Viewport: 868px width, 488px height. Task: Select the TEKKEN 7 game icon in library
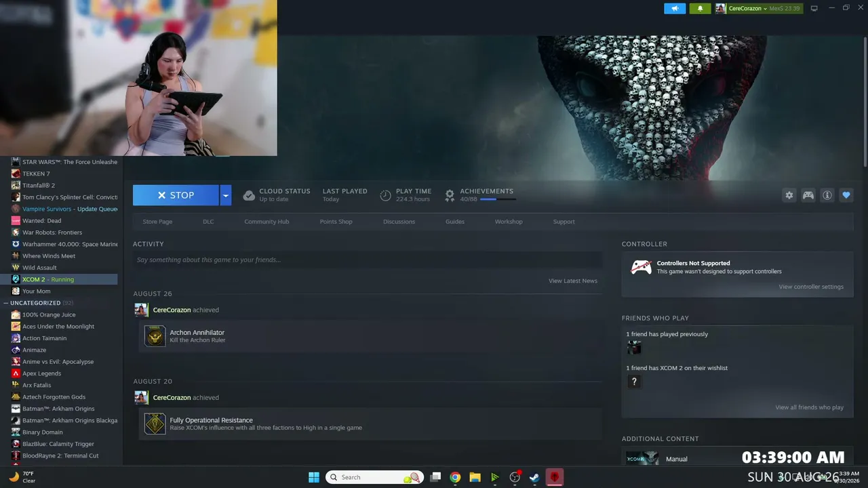point(16,174)
